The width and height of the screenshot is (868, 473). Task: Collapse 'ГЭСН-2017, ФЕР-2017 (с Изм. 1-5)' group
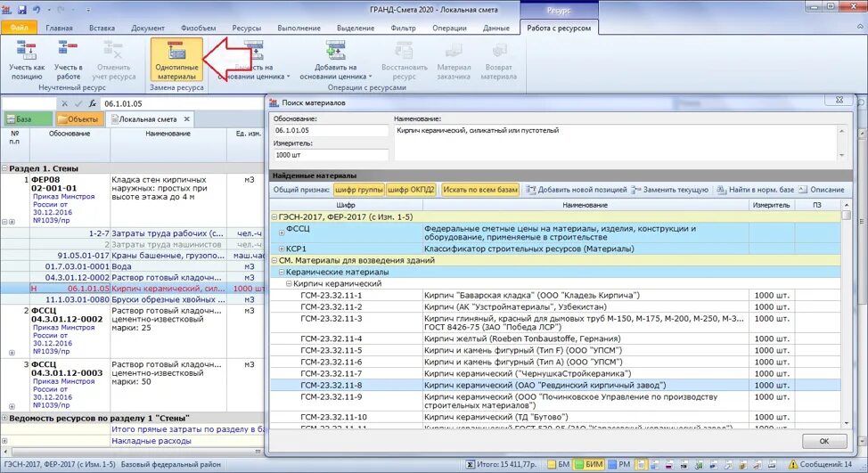274,216
